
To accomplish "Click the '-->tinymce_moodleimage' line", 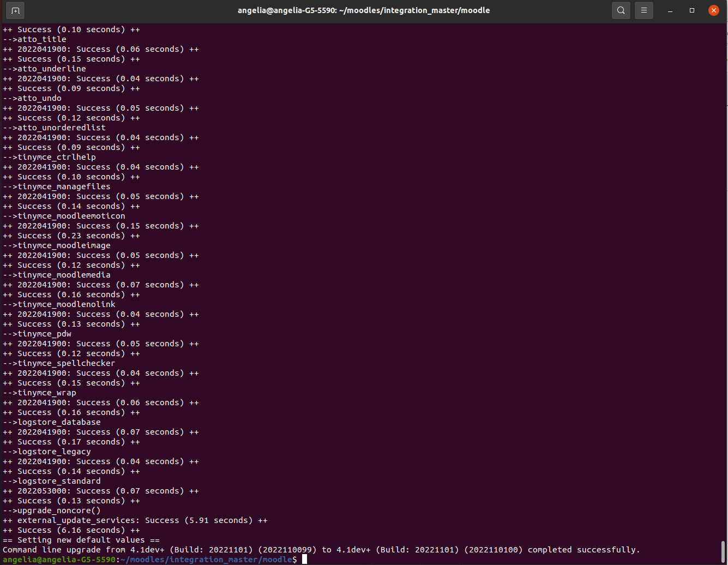I will (57, 245).
